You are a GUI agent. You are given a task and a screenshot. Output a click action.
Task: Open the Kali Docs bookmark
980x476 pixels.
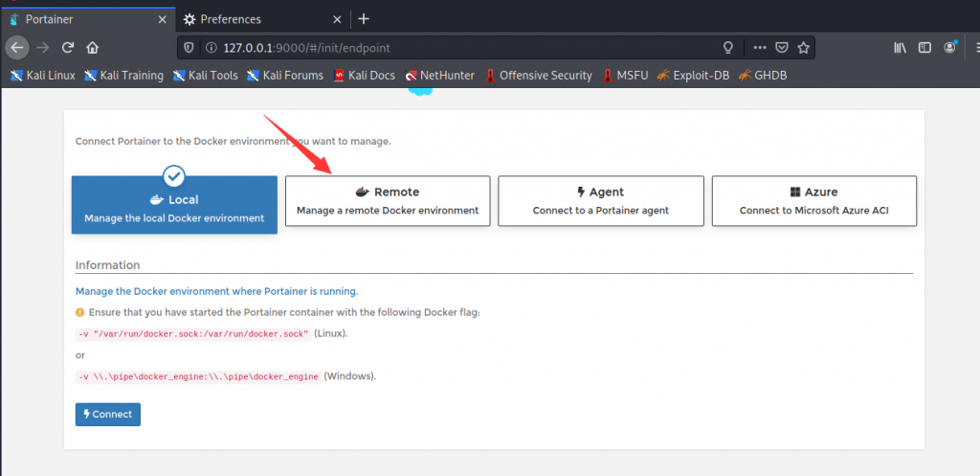364,76
